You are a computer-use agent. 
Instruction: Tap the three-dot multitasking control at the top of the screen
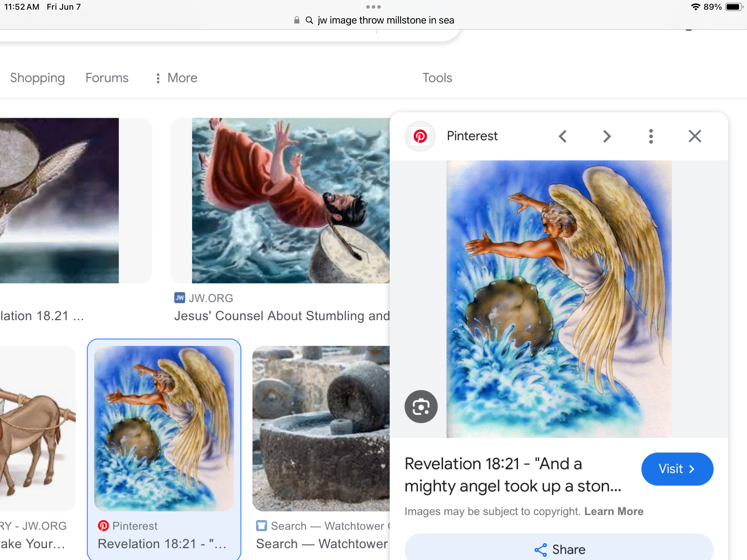click(373, 7)
